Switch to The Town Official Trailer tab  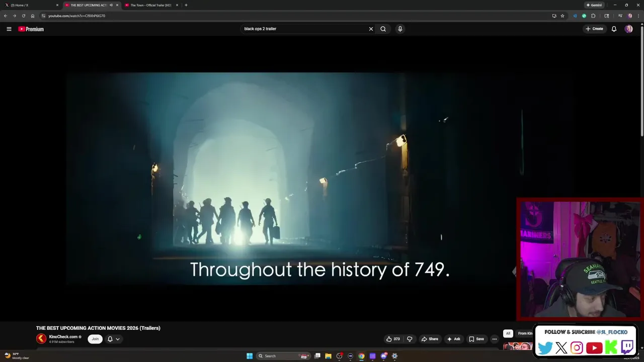(151, 5)
